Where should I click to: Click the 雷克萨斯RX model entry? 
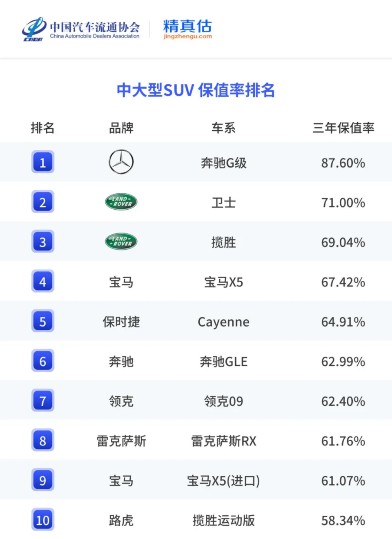tap(224, 441)
